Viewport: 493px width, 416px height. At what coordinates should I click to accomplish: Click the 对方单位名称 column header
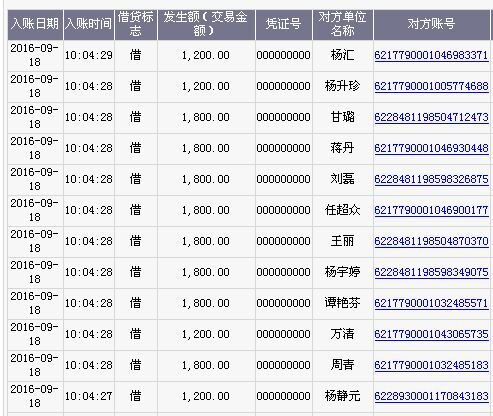343,24
